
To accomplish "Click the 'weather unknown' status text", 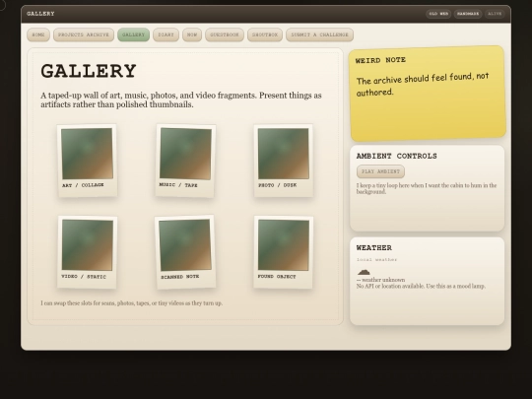I will pos(380,280).
